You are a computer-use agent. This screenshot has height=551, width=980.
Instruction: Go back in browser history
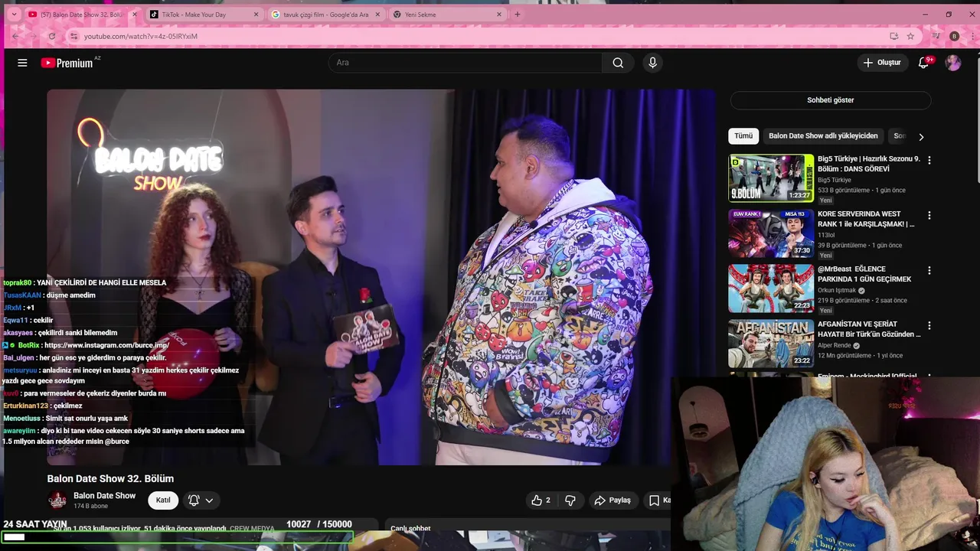click(15, 36)
